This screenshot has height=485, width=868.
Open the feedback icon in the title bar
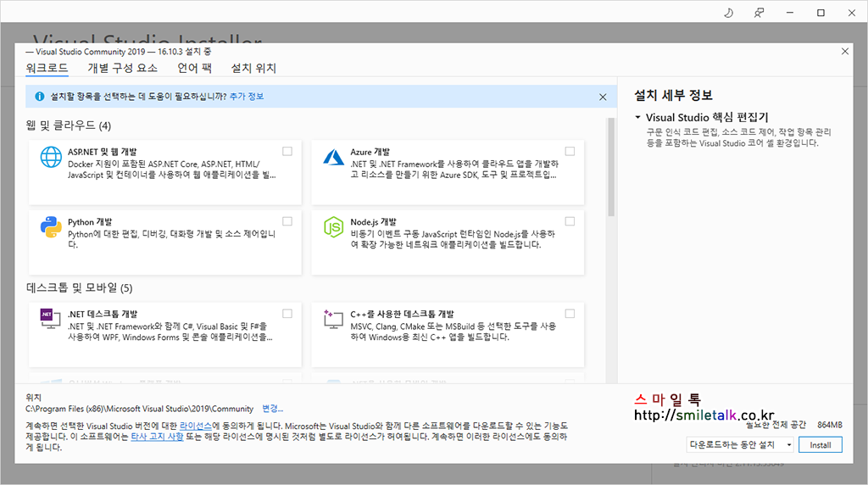(x=759, y=13)
